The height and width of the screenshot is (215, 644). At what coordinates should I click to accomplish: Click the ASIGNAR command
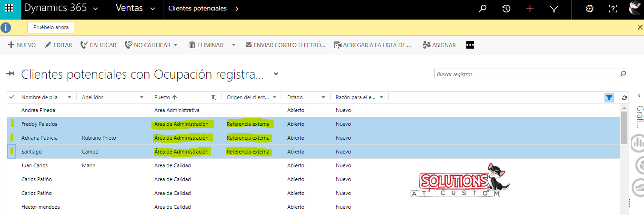(x=439, y=45)
